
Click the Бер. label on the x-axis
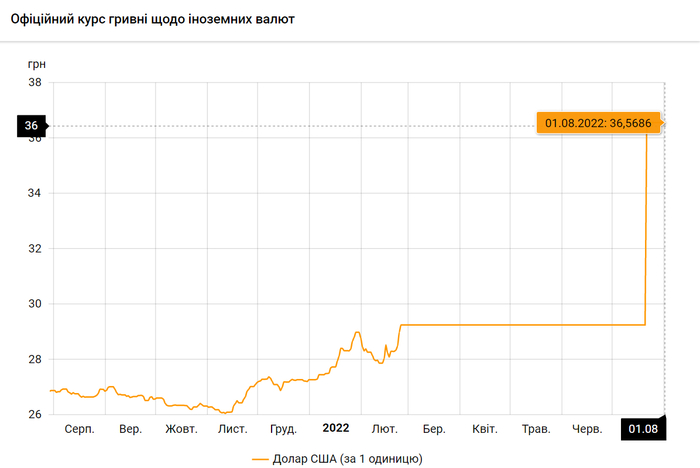(x=434, y=429)
